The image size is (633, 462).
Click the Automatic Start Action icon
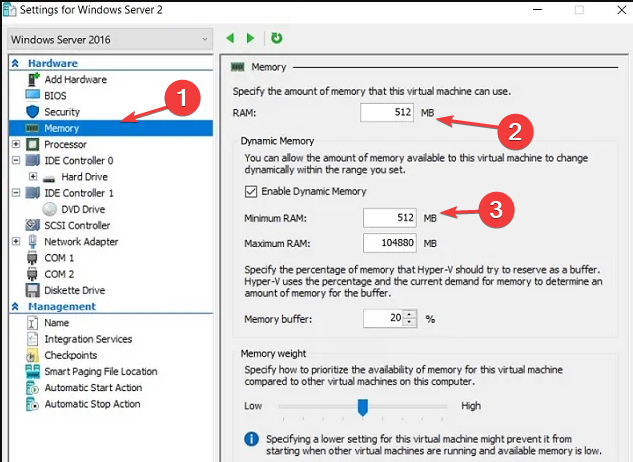[x=32, y=388]
